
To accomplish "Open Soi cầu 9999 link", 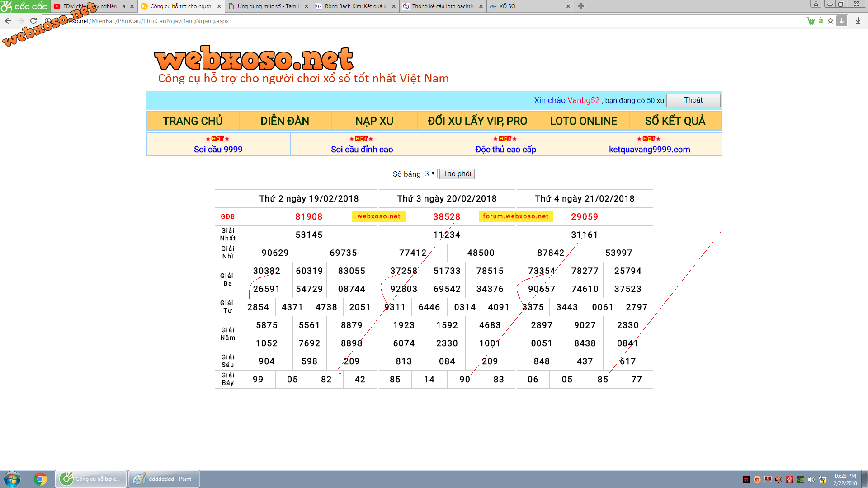I will 218,150.
